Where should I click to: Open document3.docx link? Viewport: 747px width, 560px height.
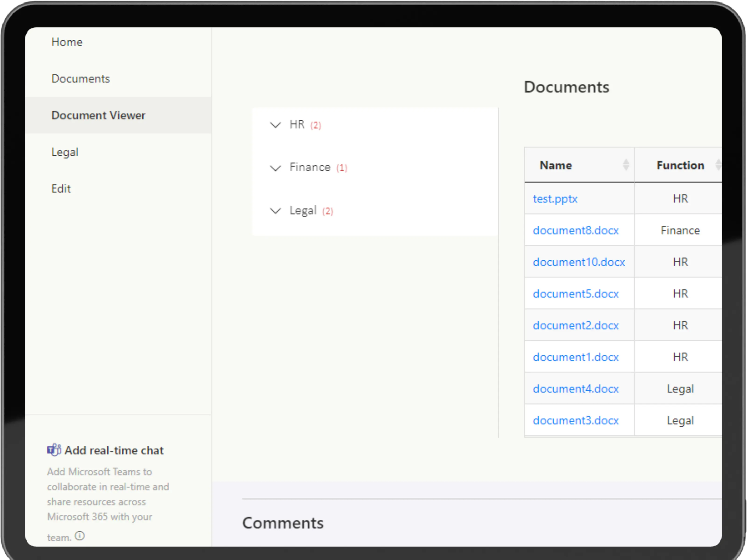[575, 421]
